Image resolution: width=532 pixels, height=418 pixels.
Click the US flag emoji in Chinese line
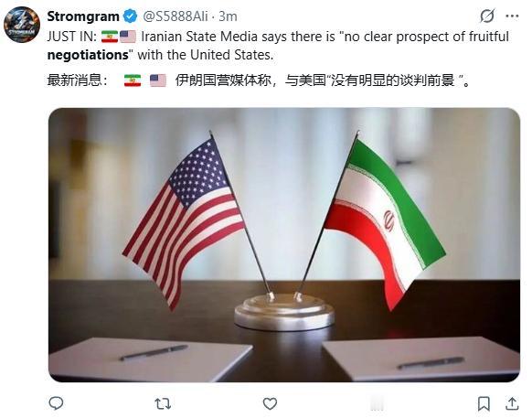[158, 80]
